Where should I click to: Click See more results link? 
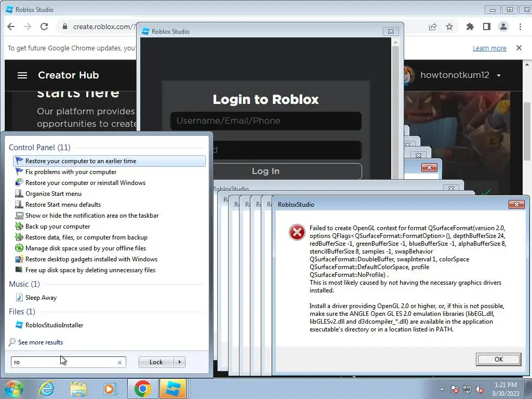(41, 342)
